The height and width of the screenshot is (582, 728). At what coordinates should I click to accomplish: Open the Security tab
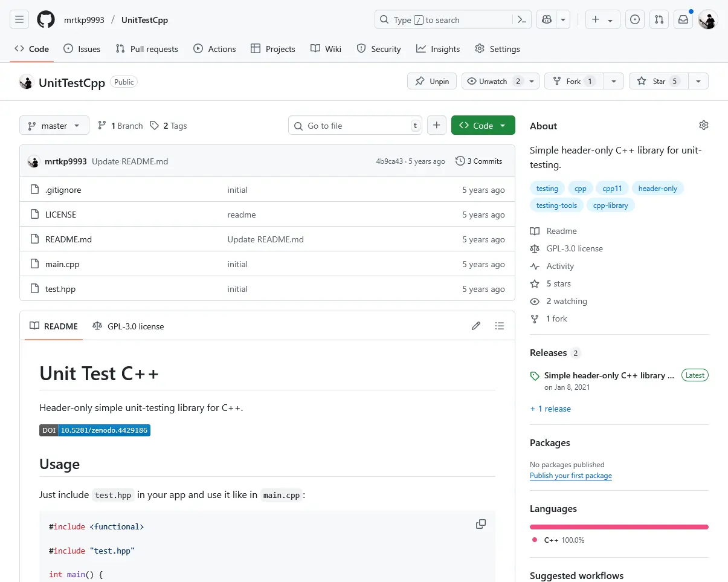pyautogui.click(x=379, y=49)
